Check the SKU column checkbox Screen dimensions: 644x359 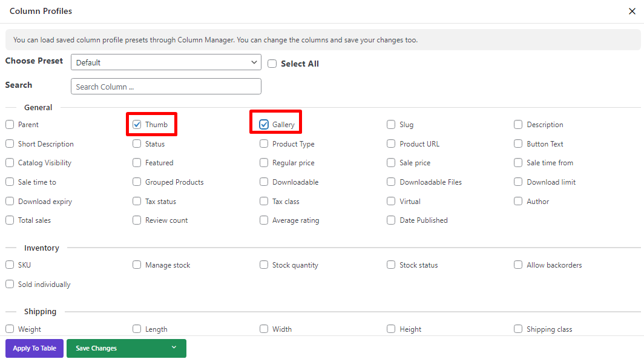coord(10,265)
